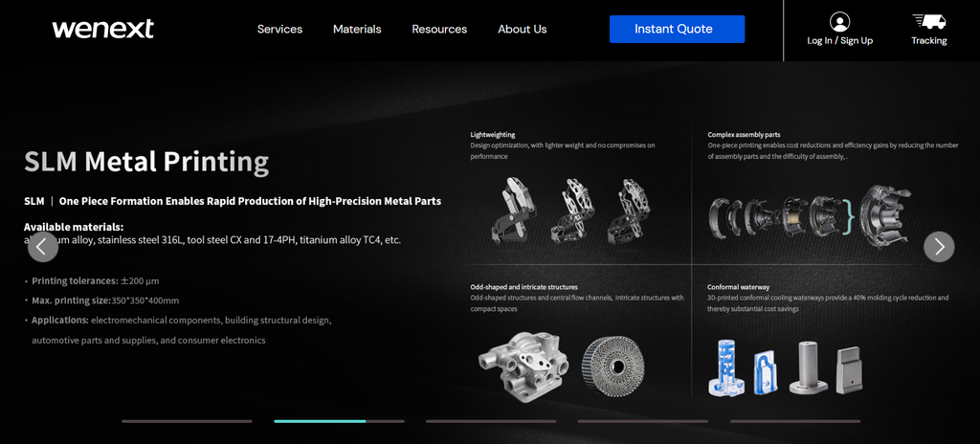The width and height of the screenshot is (980, 444).
Task: Click the Complex assembly parts image
Action: [810, 215]
